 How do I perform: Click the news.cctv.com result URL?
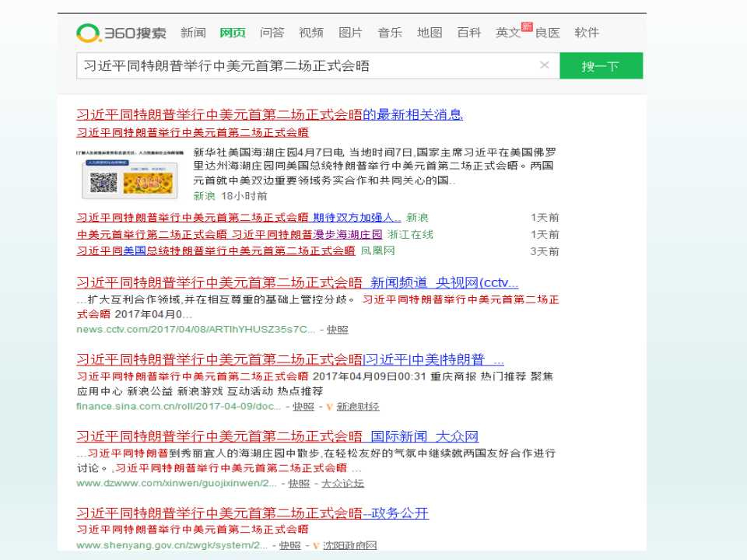click(x=195, y=330)
